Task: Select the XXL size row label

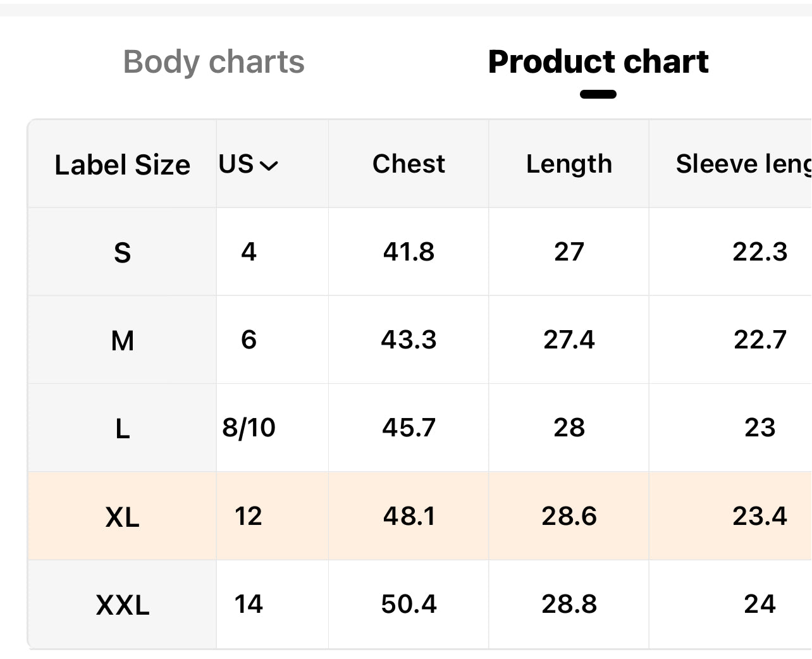Action: pos(122,605)
